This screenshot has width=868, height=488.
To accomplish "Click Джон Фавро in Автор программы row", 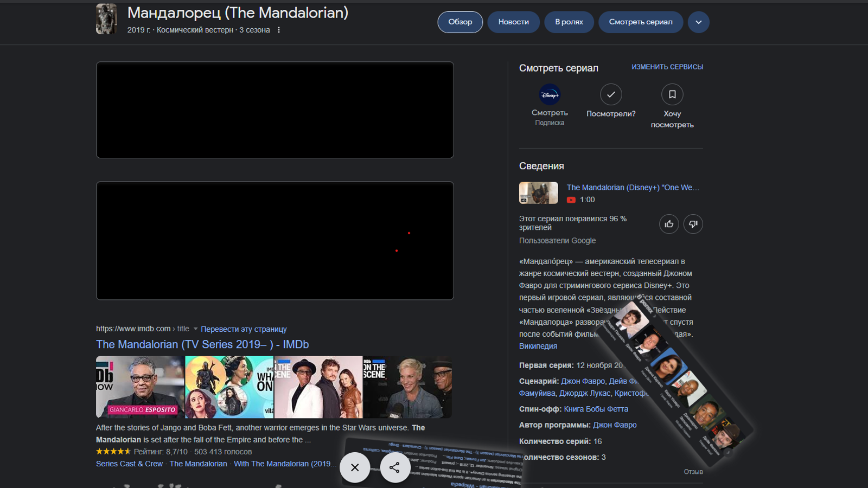I will 615,425.
